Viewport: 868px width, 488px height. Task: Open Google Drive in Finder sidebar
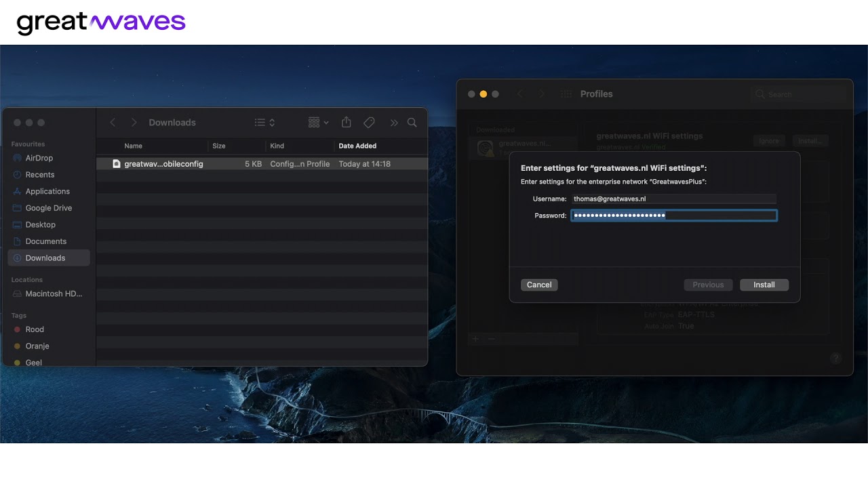click(49, 208)
